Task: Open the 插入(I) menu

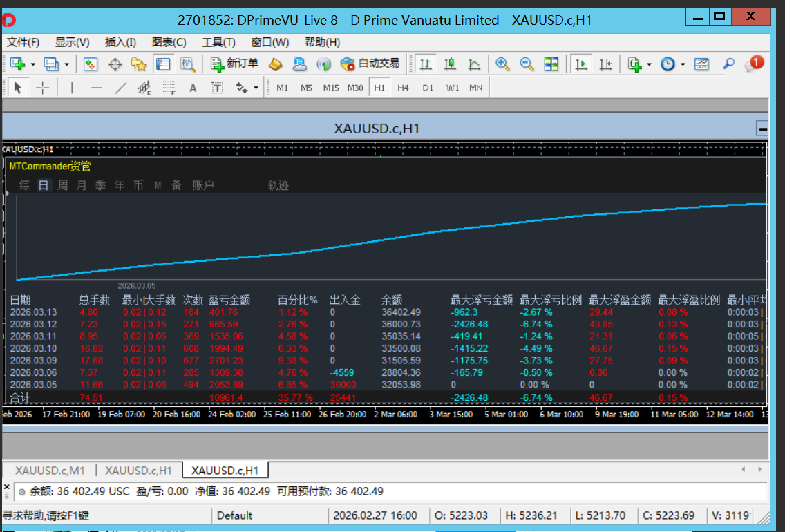Action: click(x=120, y=43)
